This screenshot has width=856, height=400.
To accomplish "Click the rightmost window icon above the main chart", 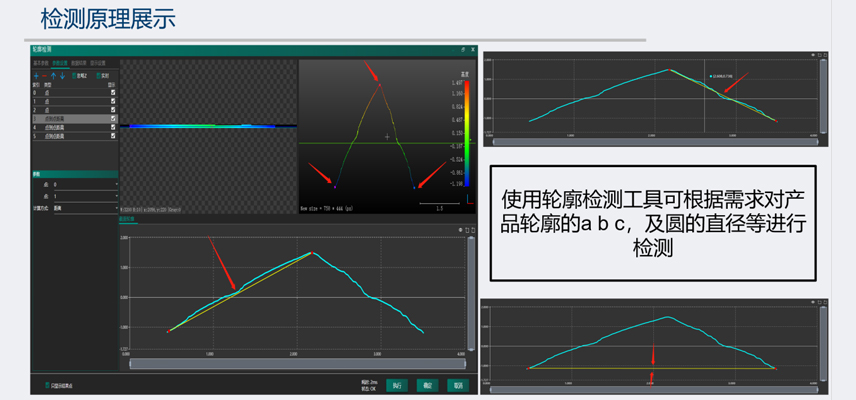I will click(x=474, y=229).
